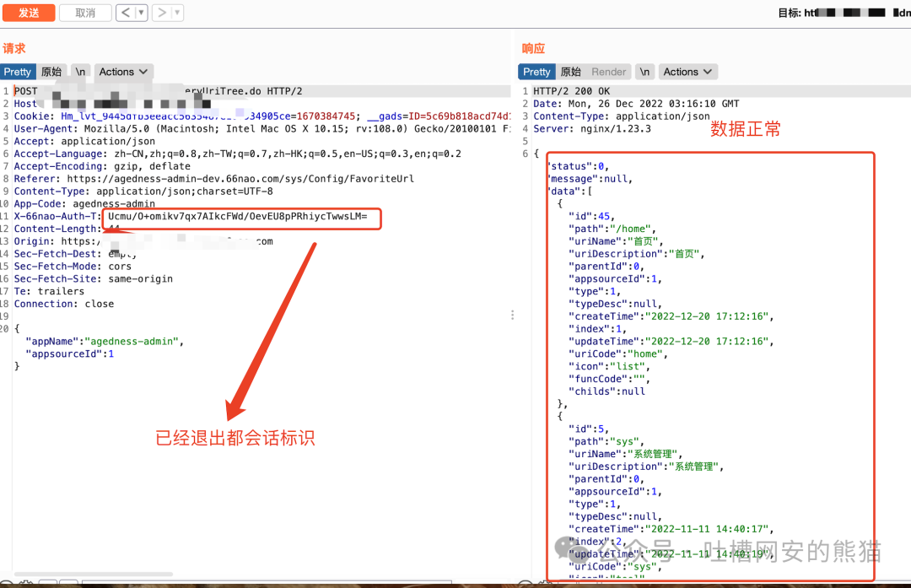The width and height of the screenshot is (911, 588).
Task: Click the Server: nginx/1.23.3 header
Action: [592, 129]
